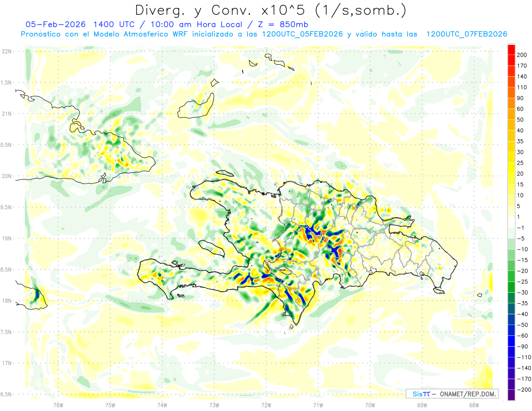This screenshot has height=411, width=532.
Task: Click the '76W' longitude label
Action: tap(59, 405)
